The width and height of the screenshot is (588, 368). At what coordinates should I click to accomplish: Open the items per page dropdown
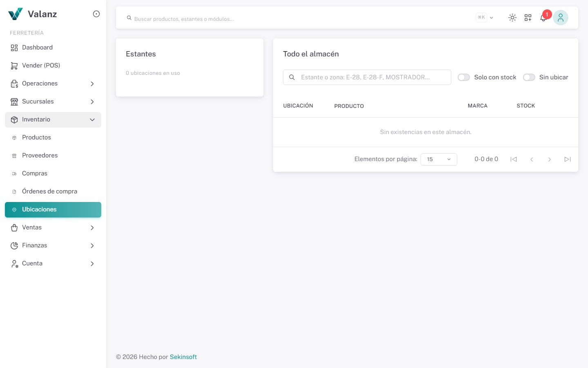[x=439, y=159]
